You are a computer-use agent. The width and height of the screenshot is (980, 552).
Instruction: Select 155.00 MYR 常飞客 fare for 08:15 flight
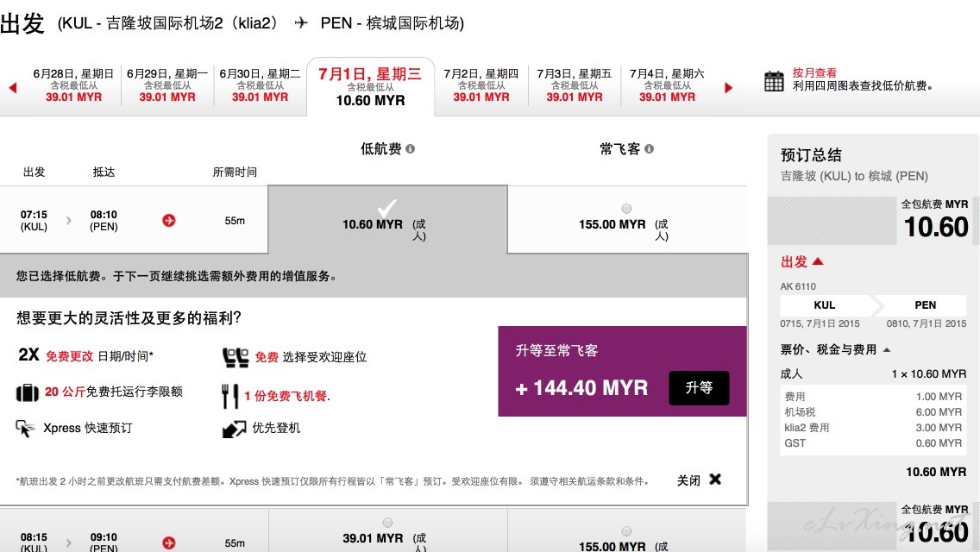(x=626, y=531)
